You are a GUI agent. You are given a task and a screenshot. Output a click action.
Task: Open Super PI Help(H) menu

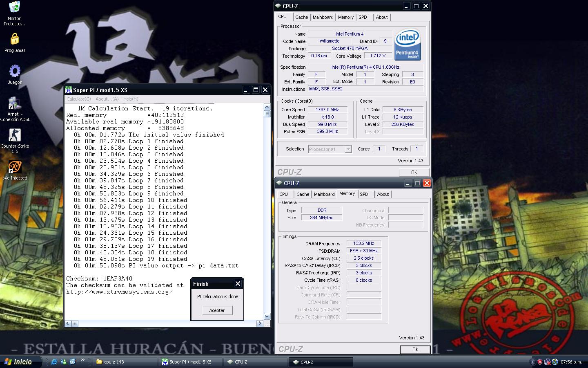(131, 99)
